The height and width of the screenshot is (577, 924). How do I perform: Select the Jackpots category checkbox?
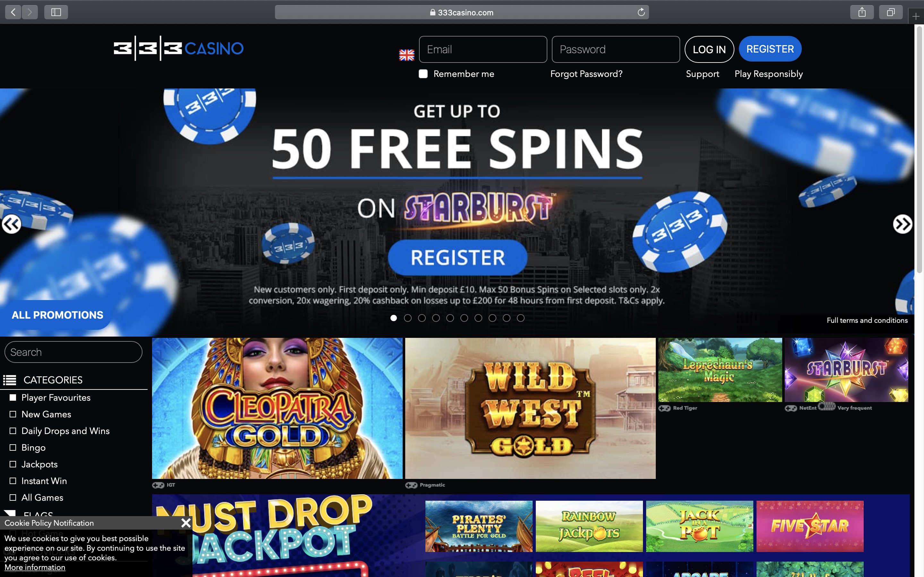pyautogui.click(x=13, y=464)
